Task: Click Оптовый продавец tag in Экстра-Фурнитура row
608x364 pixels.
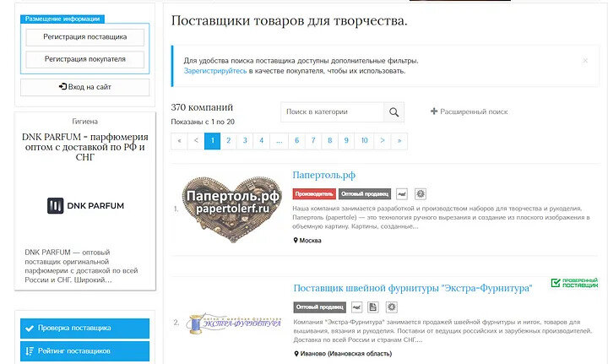Action: (319, 307)
